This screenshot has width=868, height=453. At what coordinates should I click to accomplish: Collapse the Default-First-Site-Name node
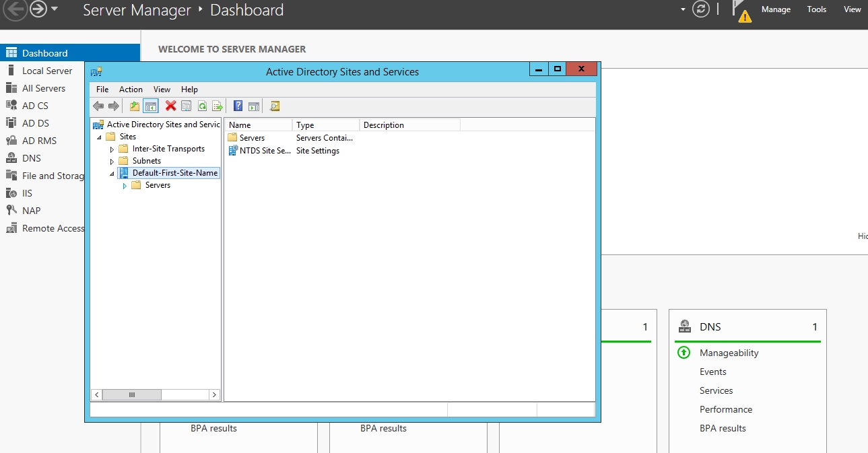click(x=112, y=174)
